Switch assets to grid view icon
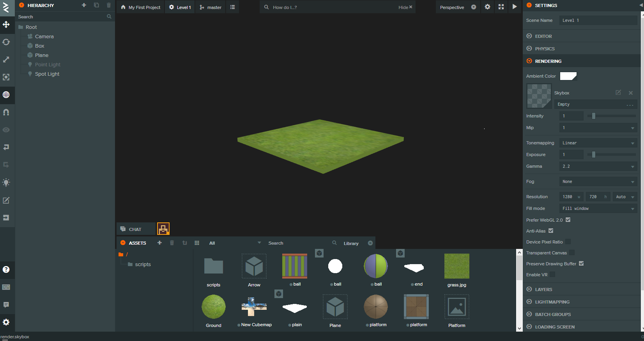The image size is (644, 341). point(197,243)
